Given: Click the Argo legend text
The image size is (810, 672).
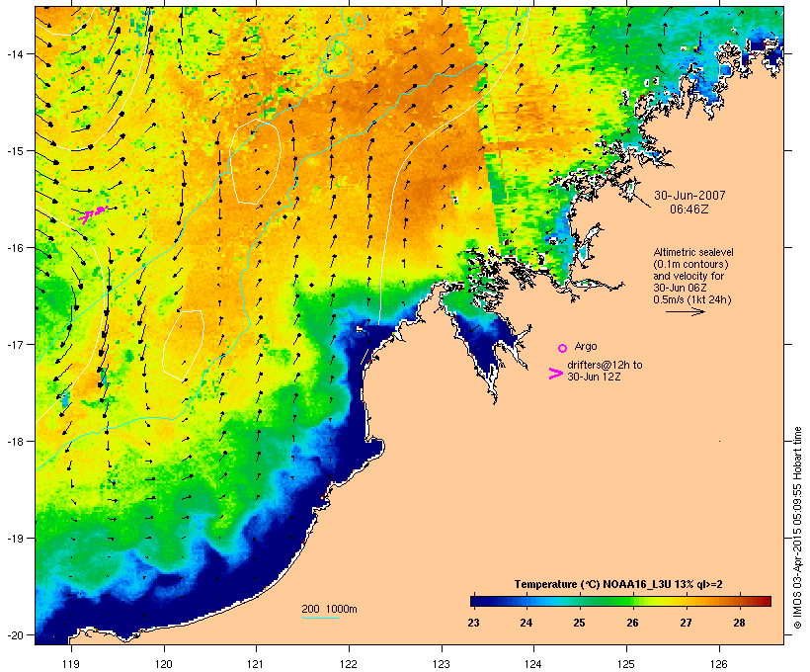Looking at the screenshot, I should (x=586, y=346).
